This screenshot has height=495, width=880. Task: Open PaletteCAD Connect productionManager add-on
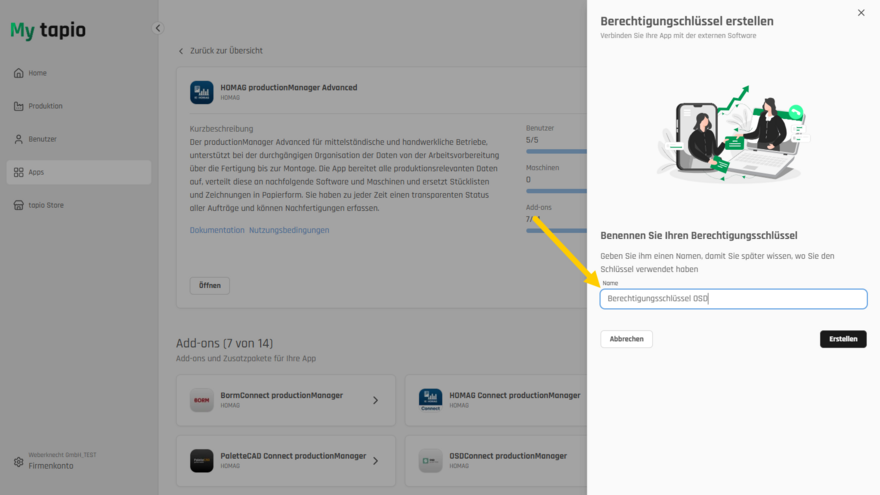(x=286, y=461)
